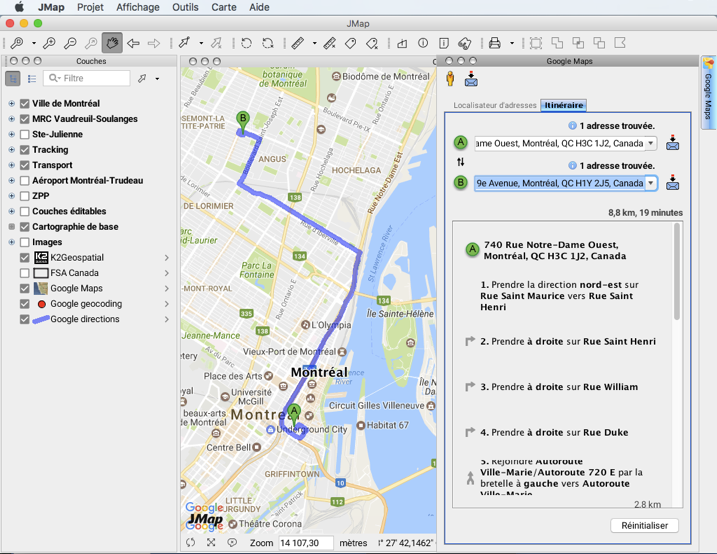Click the Zoom value field
The image size is (717, 554).
point(305,543)
